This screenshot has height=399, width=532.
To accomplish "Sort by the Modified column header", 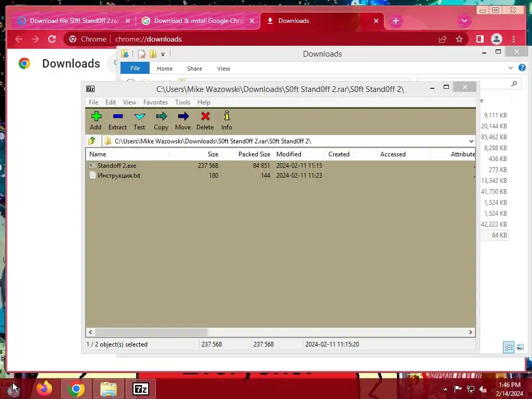I will (299, 154).
